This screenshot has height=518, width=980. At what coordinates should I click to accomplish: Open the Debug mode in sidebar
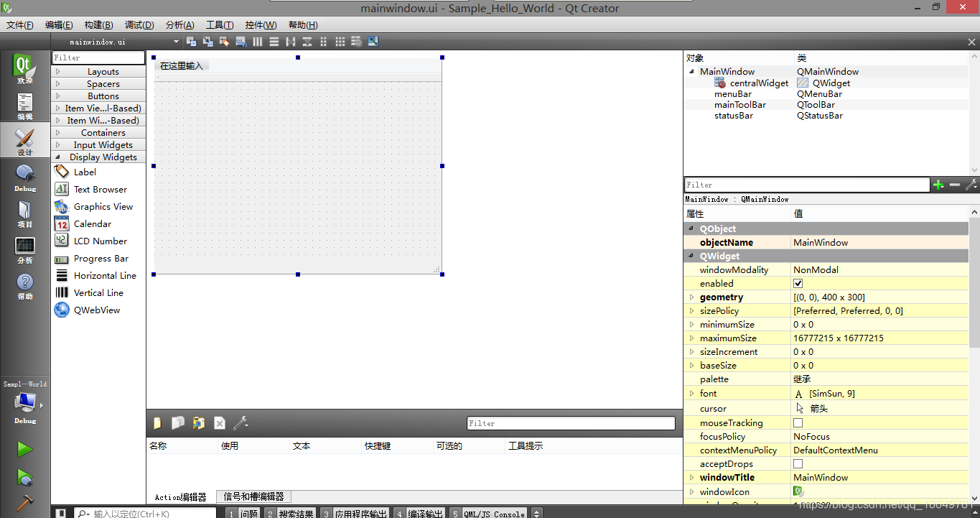point(25,177)
